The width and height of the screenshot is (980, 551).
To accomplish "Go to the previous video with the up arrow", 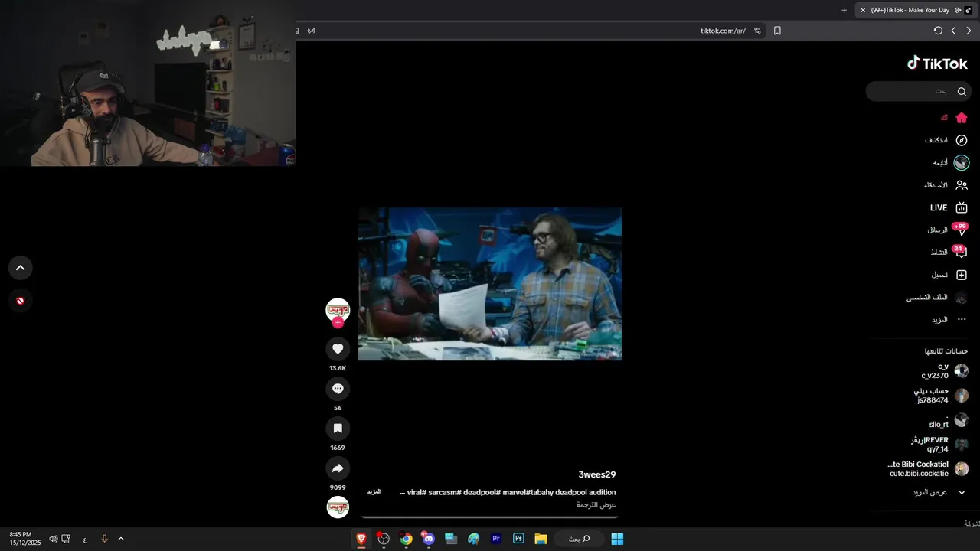I will pyautogui.click(x=21, y=268).
